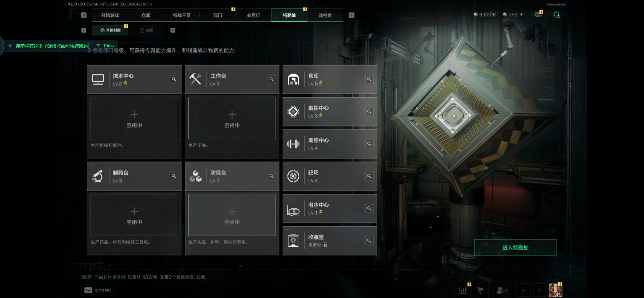Click the 进入特勤处 button

[x=515, y=247]
